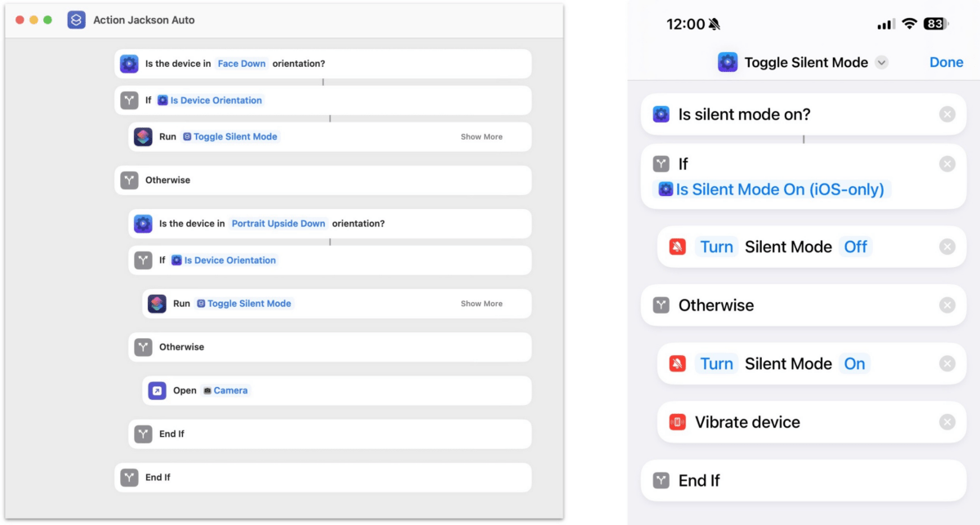Screen dimensions: 980x525
Task: Click the Vibrate device action icon
Action: pyautogui.click(x=678, y=422)
